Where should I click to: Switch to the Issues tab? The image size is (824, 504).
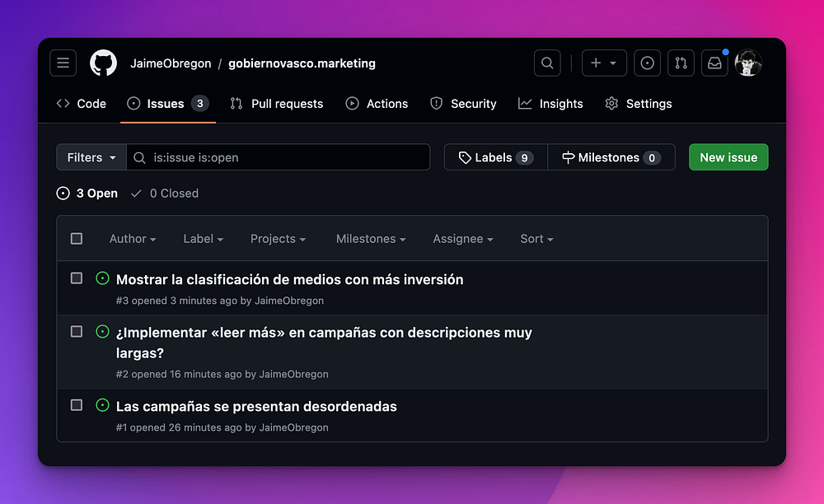(x=167, y=104)
